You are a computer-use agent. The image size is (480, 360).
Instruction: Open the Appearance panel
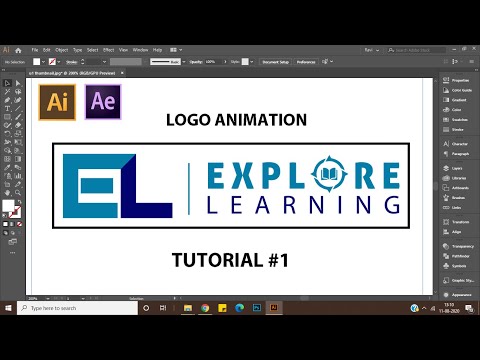click(456, 295)
